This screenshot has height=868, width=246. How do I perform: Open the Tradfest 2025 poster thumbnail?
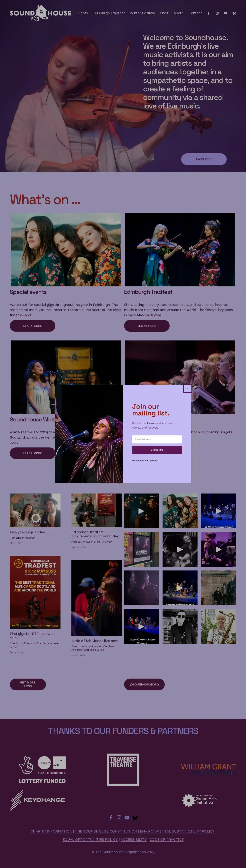tap(35, 592)
